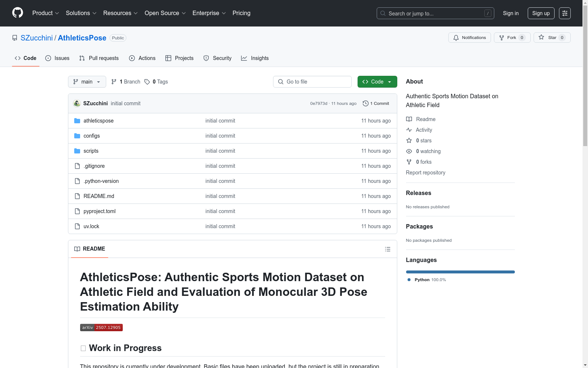Image resolution: width=588 pixels, height=368 pixels.
Task: Switch to the Security tab
Action: [x=218, y=58]
